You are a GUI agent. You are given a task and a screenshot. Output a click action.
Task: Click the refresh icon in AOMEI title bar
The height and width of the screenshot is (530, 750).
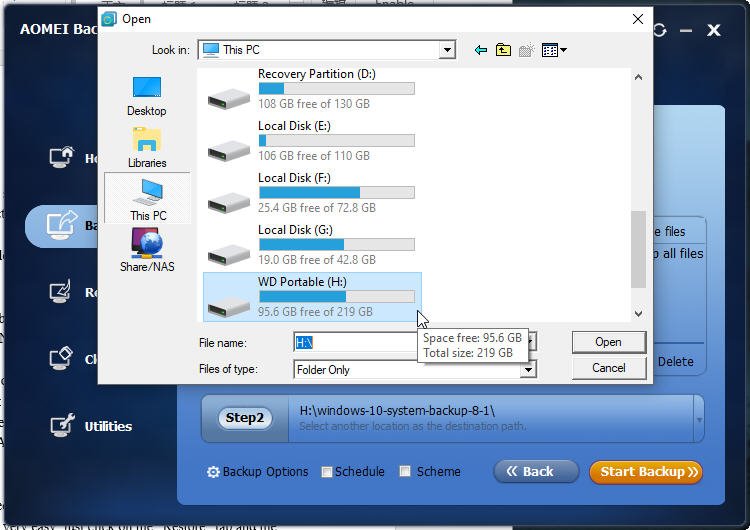tap(660, 30)
